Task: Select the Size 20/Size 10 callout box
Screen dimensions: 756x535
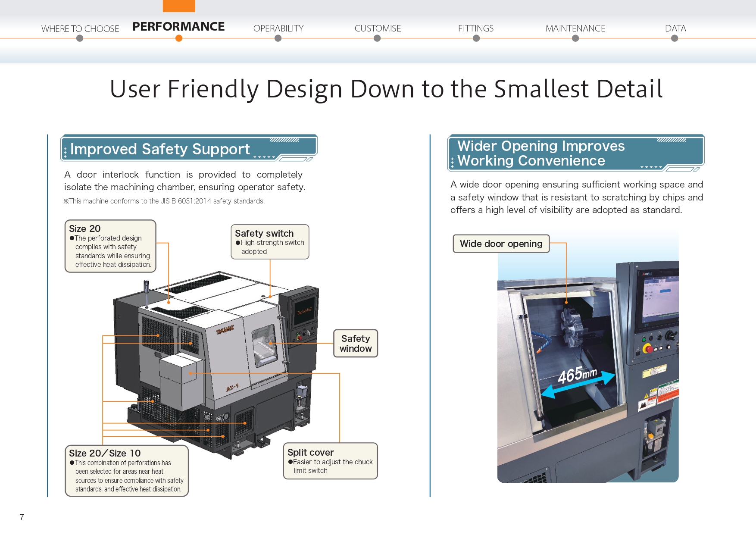Action: pyautogui.click(x=127, y=471)
